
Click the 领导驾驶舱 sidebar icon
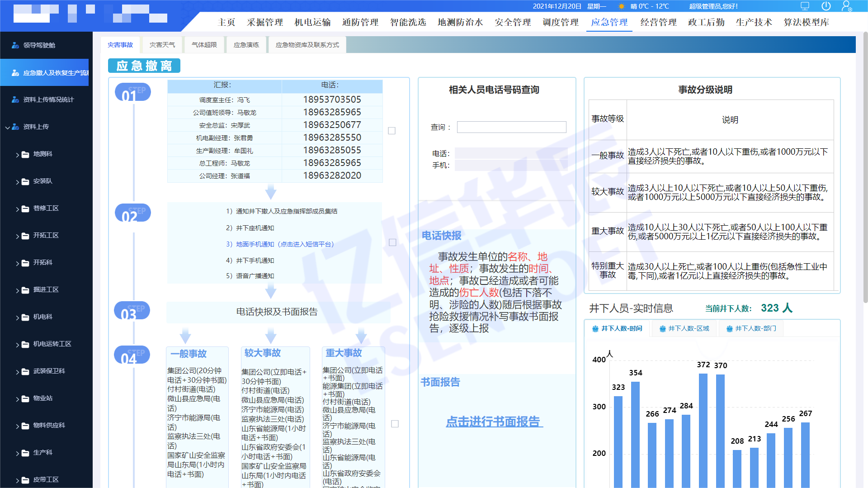15,45
